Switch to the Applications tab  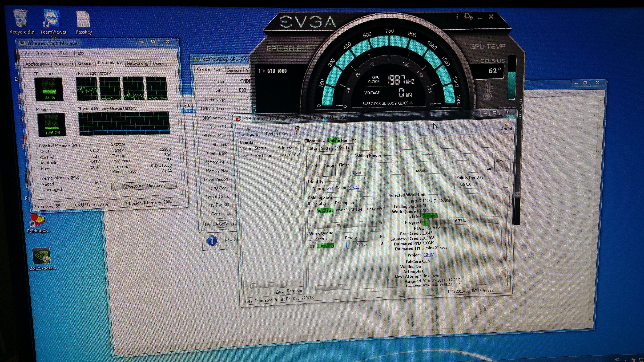pos(37,64)
